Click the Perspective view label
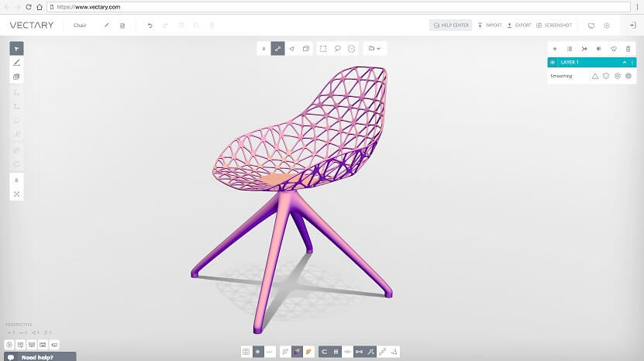 [19, 325]
